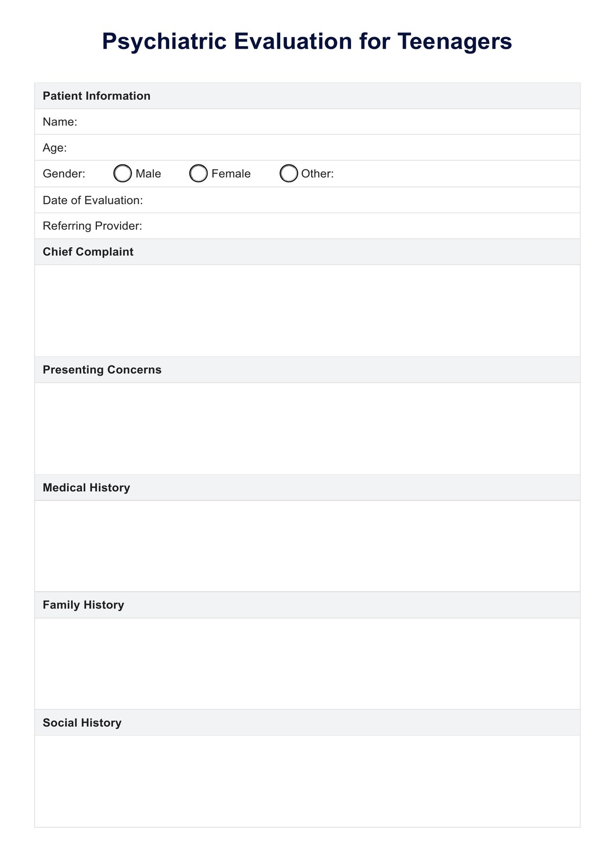Click inside the Family History text area

point(307,664)
